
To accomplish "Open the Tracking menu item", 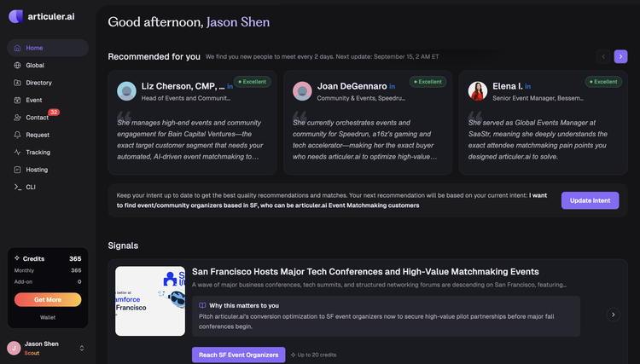I will [48, 152].
